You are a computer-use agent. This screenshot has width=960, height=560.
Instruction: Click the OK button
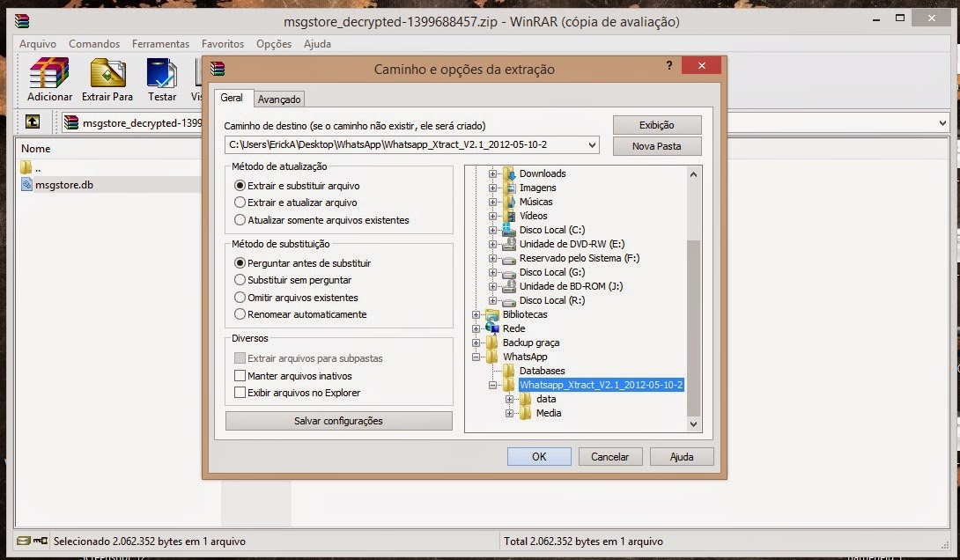(x=539, y=457)
